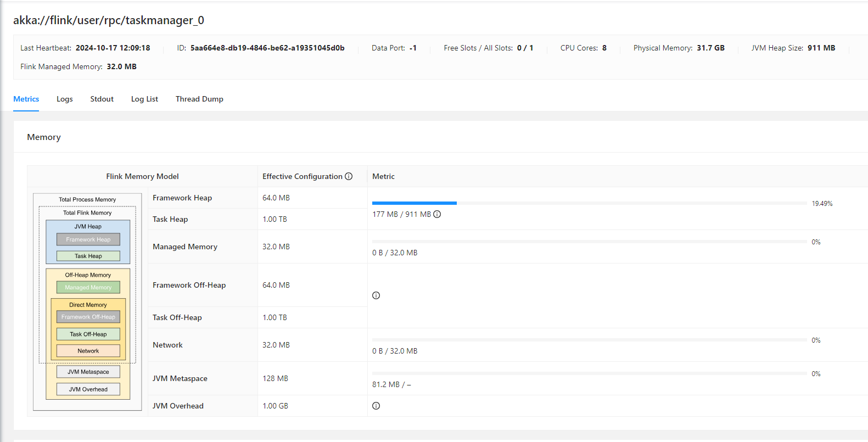Screen dimensions: 868x442
Task: Click the CPU Cores value 8
Action: tap(604, 48)
